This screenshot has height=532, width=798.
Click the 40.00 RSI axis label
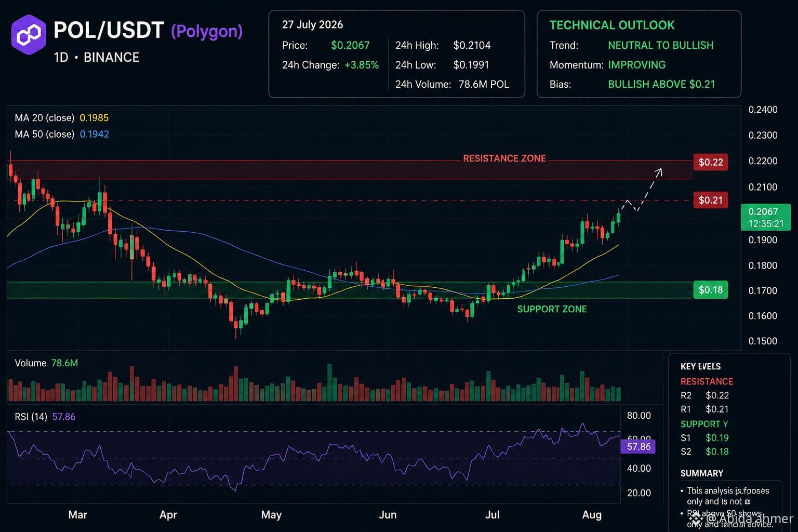pyautogui.click(x=639, y=469)
